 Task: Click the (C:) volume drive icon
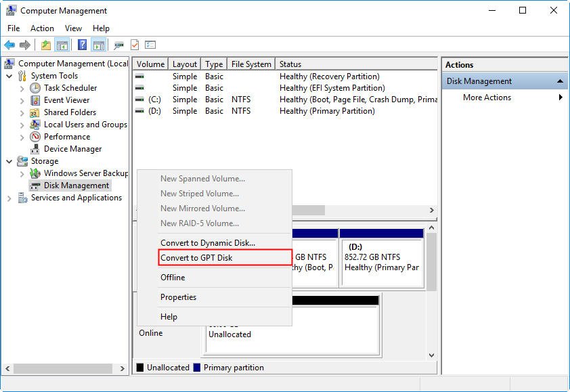[139, 100]
